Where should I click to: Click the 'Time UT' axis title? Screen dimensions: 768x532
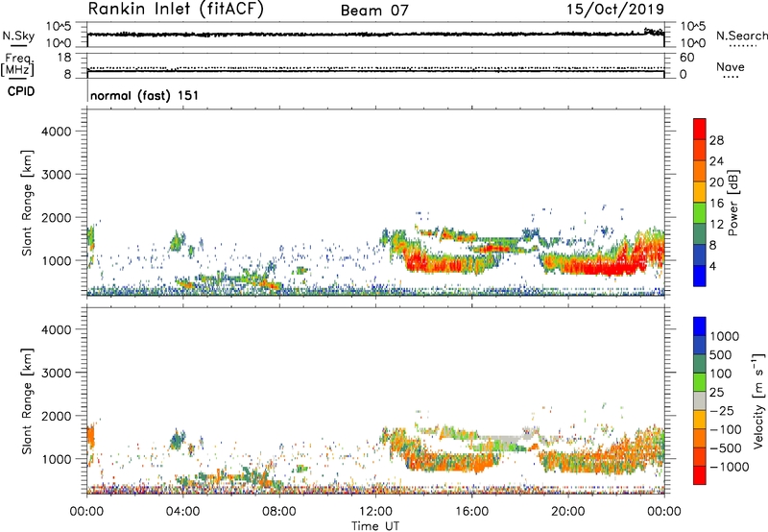point(375,526)
